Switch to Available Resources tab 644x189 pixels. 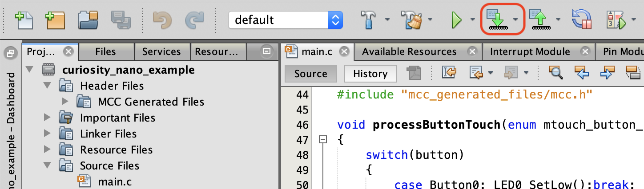(x=409, y=52)
